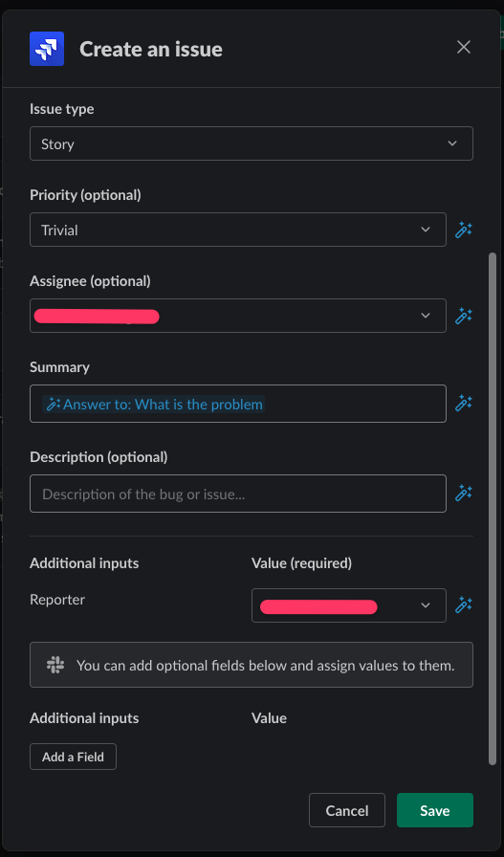
Task: Click the dialog's vertical scrollbar
Action: pyautogui.click(x=493, y=508)
